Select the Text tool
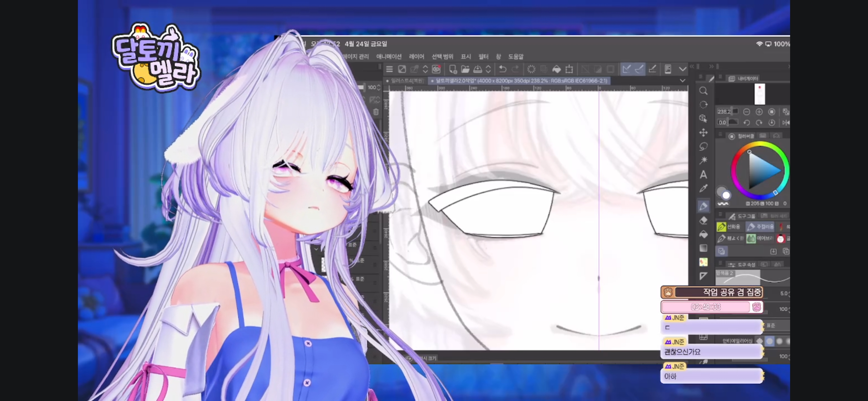 tap(703, 174)
